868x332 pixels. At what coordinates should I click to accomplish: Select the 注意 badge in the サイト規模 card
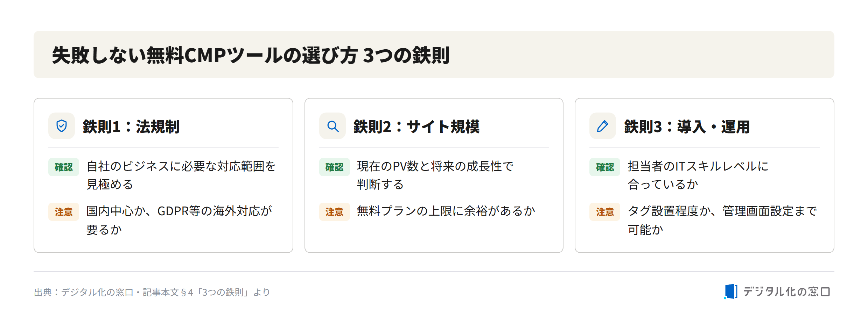(x=335, y=212)
